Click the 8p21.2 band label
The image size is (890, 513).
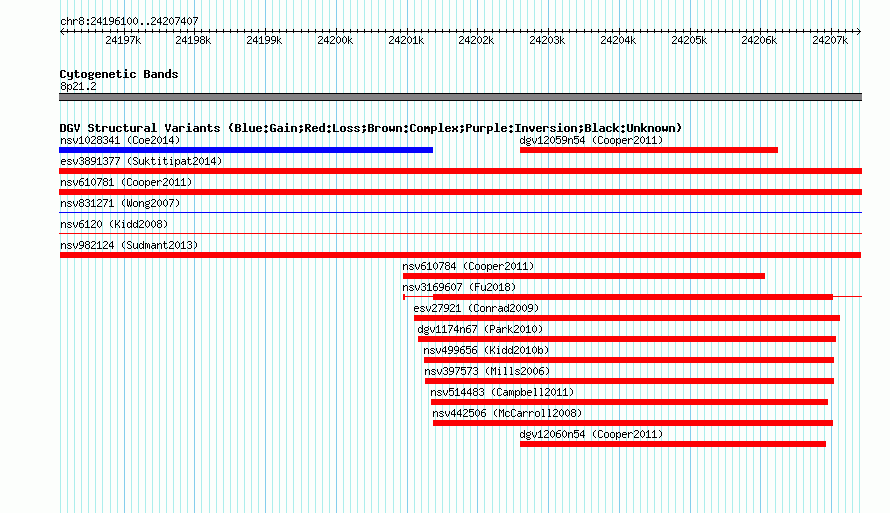(78, 86)
